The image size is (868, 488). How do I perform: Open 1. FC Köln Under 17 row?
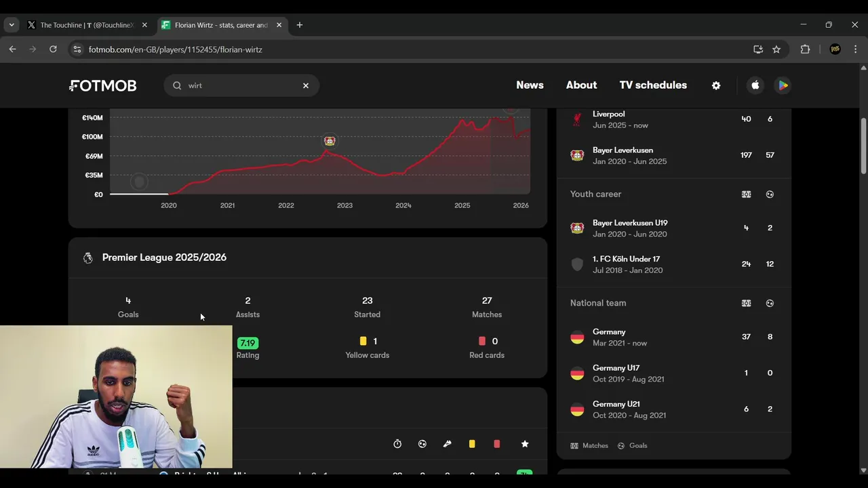(674, 264)
